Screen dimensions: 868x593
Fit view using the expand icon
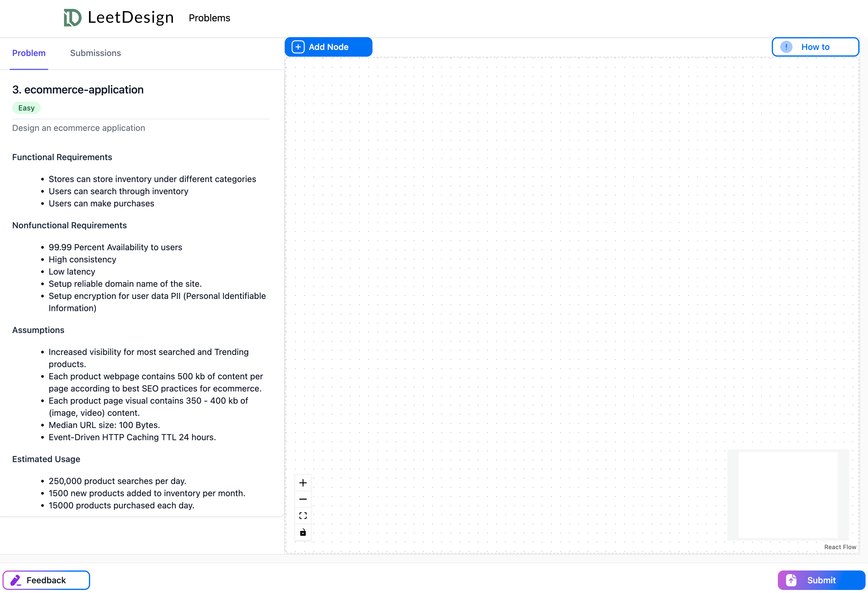pos(303,516)
